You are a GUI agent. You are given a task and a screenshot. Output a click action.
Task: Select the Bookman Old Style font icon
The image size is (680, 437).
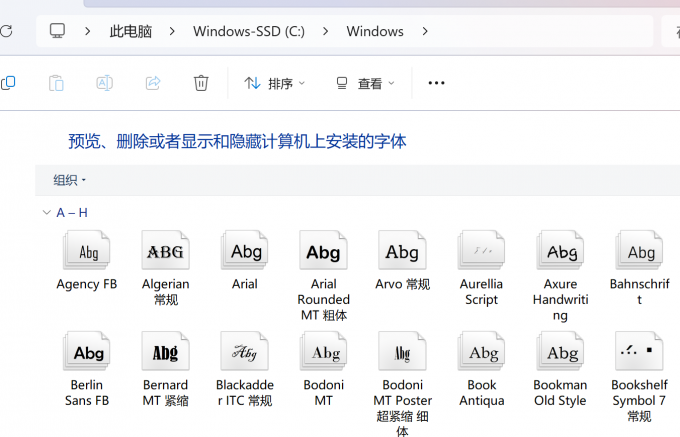coord(560,351)
